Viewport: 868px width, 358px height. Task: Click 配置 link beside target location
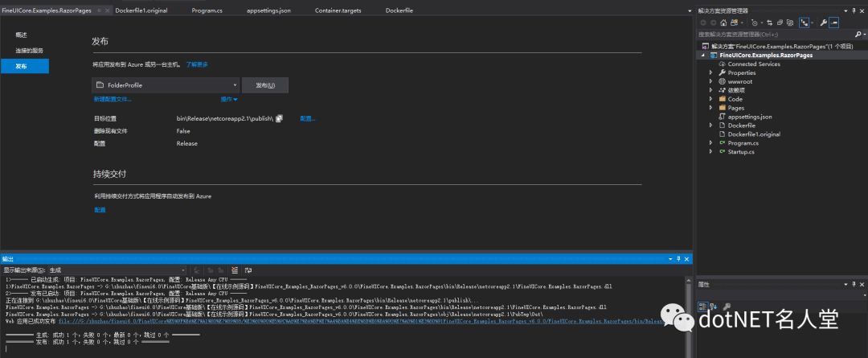pyautogui.click(x=308, y=118)
